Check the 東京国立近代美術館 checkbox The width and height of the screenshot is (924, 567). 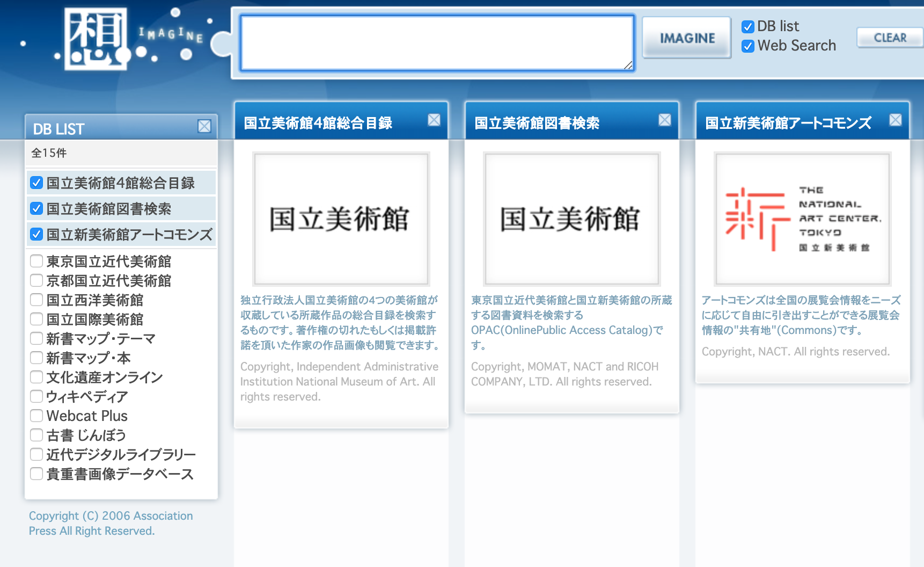(36, 261)
